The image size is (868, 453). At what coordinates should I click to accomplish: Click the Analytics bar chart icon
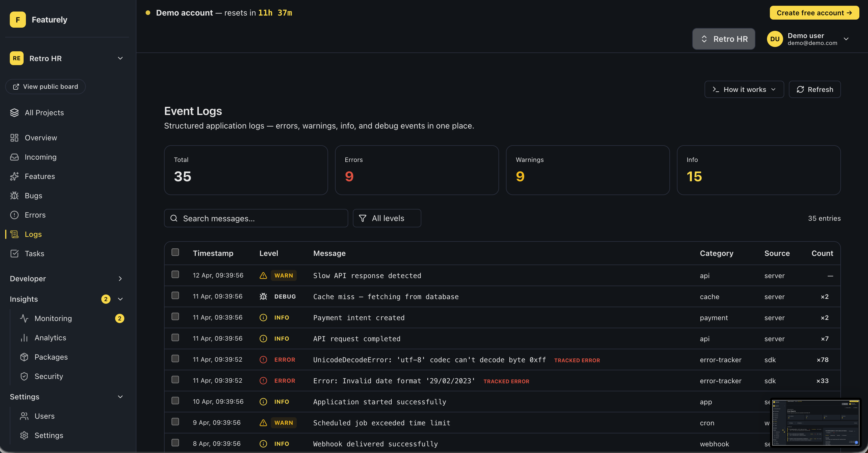coord(24,338)
